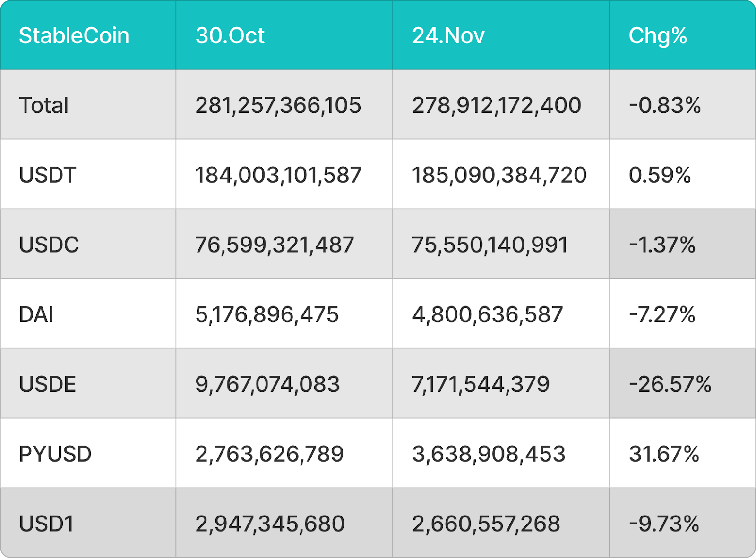Click the Total value 281,257,366,105
The height and width of the screenshot is (558, 756).
tap(278, 105)
